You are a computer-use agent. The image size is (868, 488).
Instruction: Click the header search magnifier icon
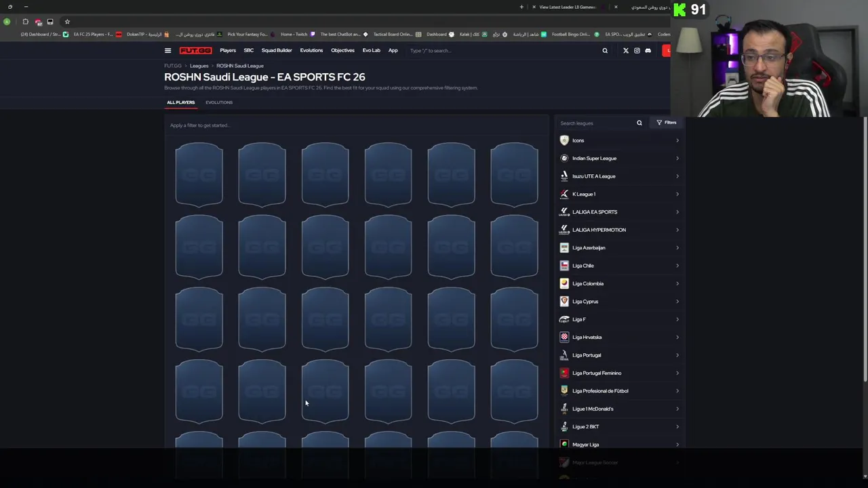(605, 50)
